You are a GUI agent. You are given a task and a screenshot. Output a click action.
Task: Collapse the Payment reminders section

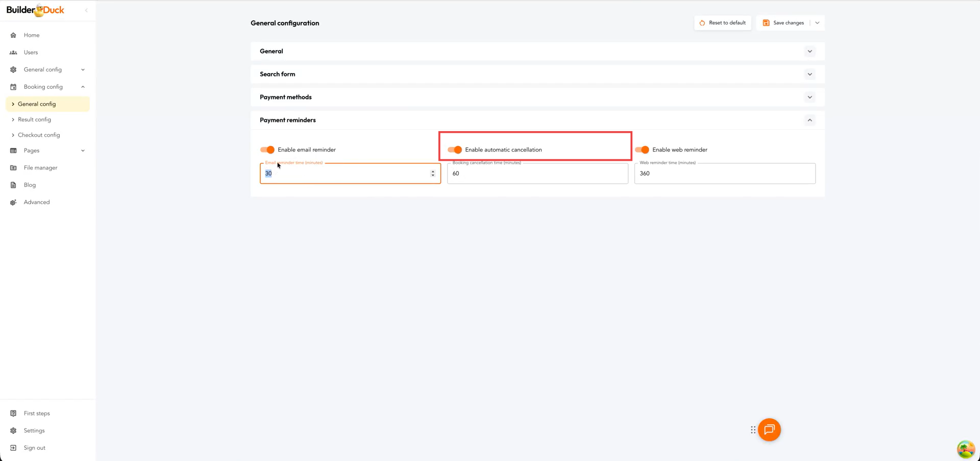810,120
